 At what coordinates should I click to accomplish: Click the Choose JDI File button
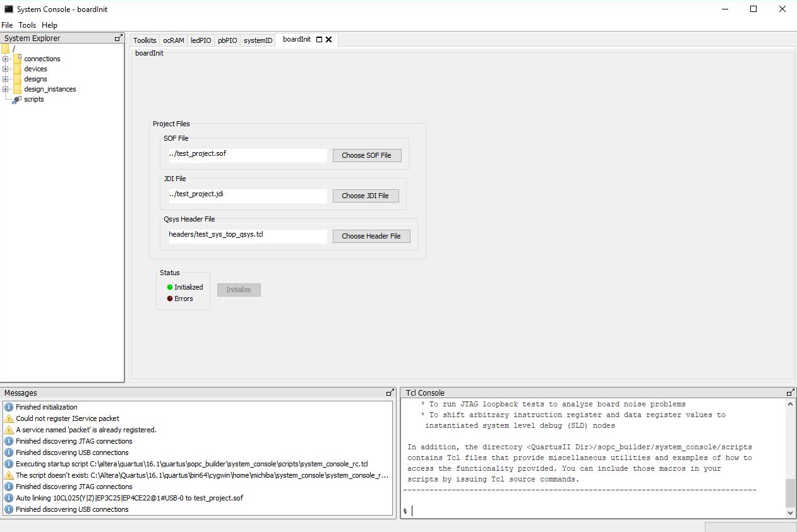tap(366, 195)
